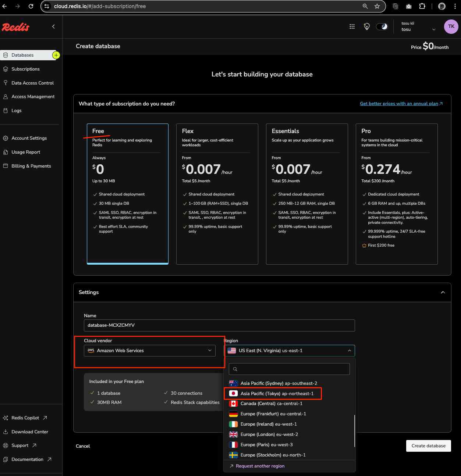The width and height of the screenshot is (461, 476).
Task: Click the TK user avatar
Action: coord(451,26)
